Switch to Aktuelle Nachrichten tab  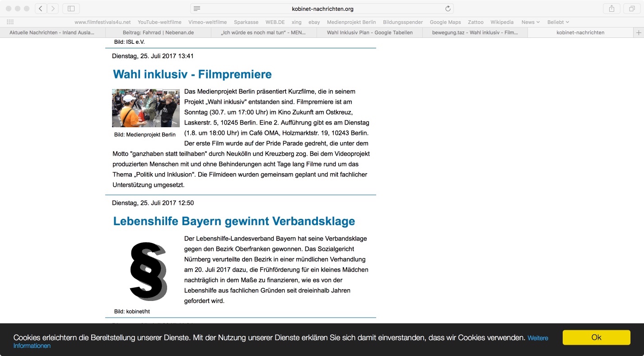pyautogui.click(x=52, y=32)
